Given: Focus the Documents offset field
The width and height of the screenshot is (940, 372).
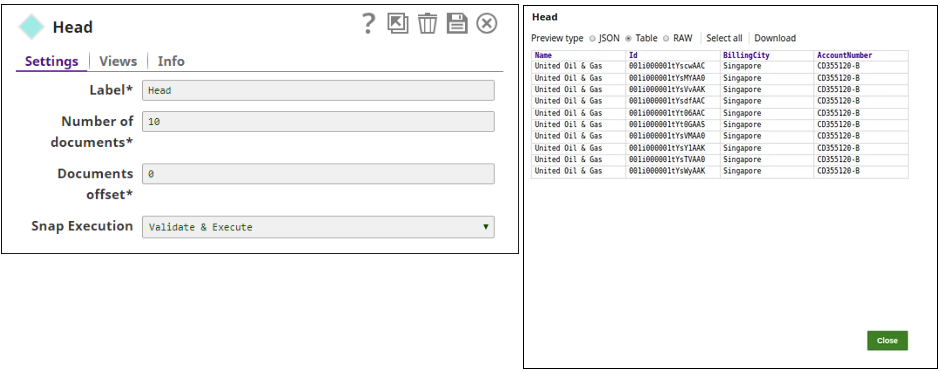Looking at the screenshot, I should pyautogui.click(x=318, y=174).
